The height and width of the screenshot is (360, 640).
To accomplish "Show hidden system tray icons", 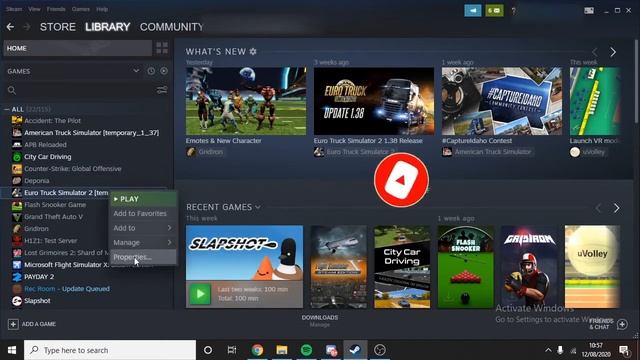I will [x=548, y=350].
